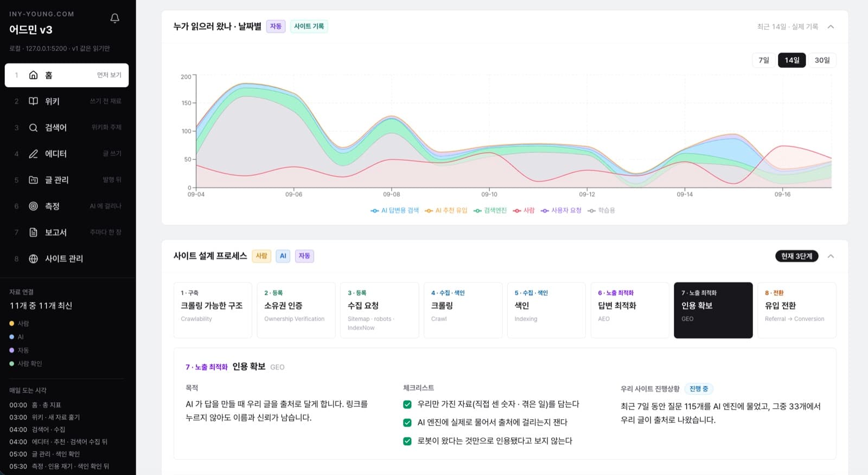
Task: Switch chart range to 30일
Action: click(822, 60)
